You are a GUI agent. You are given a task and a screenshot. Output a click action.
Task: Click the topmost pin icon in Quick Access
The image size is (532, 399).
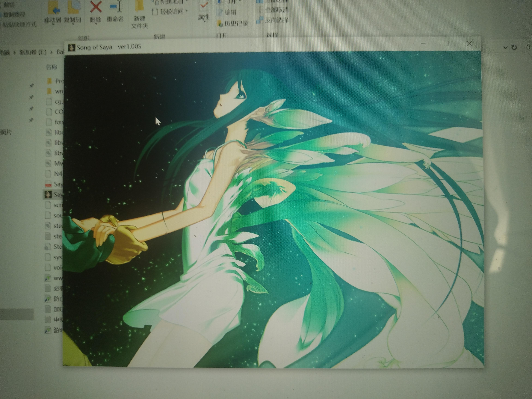[x=32, y=85]
